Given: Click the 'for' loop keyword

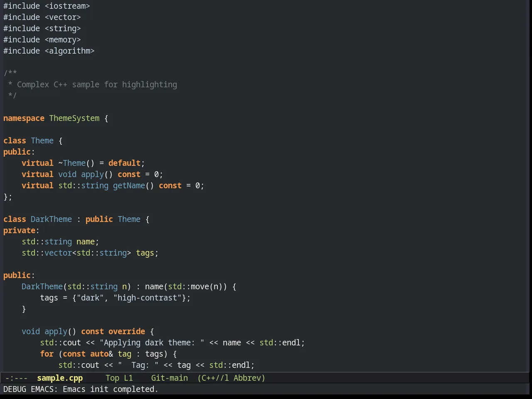Looking at the screenshot, I should pyautogui.click(x=47, y=354).
